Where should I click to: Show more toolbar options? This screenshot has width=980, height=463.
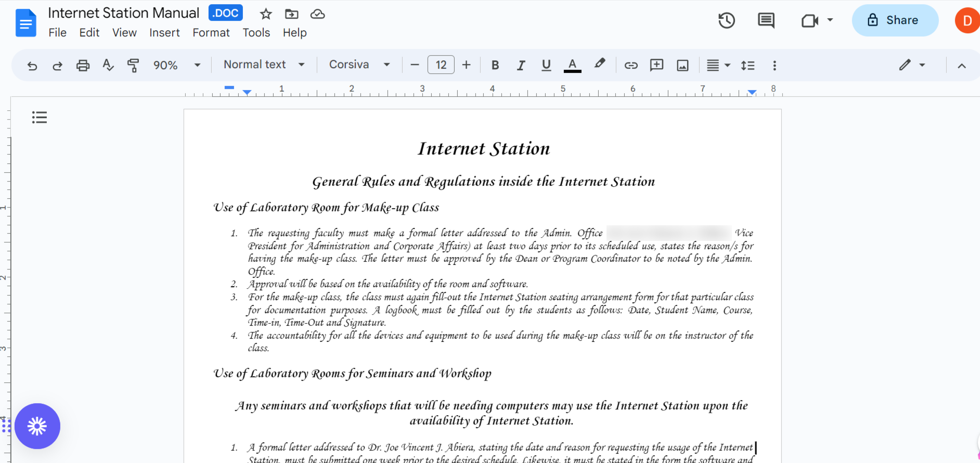(x=775, y=65)
